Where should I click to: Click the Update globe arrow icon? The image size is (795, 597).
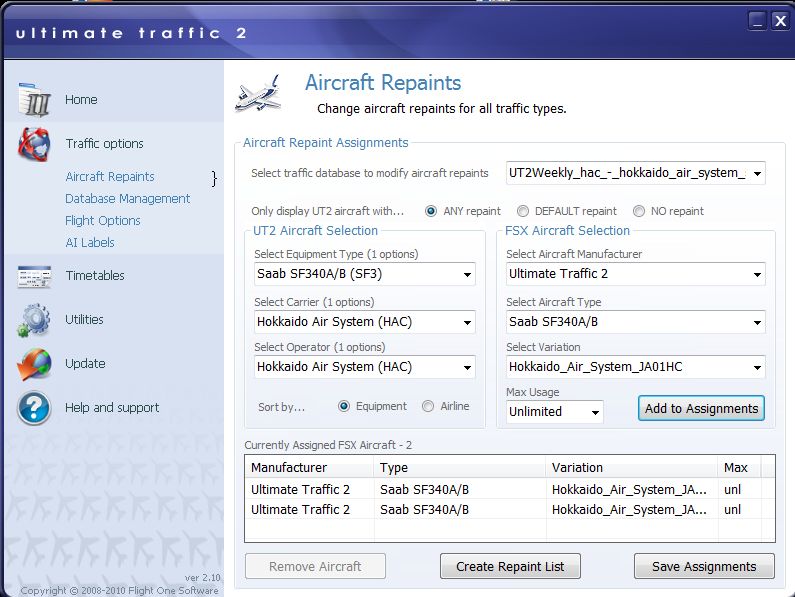34,364
